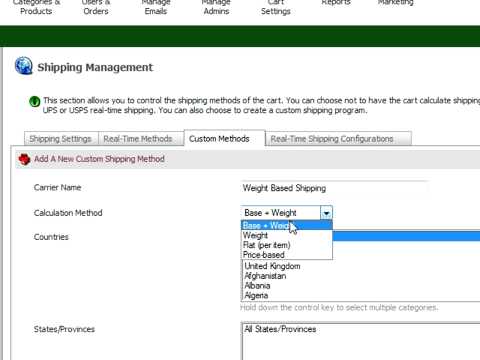The height and width of the screenshot is (360, 480).
Task: Click the Shipping Management globe icon
Action: pyautogui.click(x=23, y=66)
